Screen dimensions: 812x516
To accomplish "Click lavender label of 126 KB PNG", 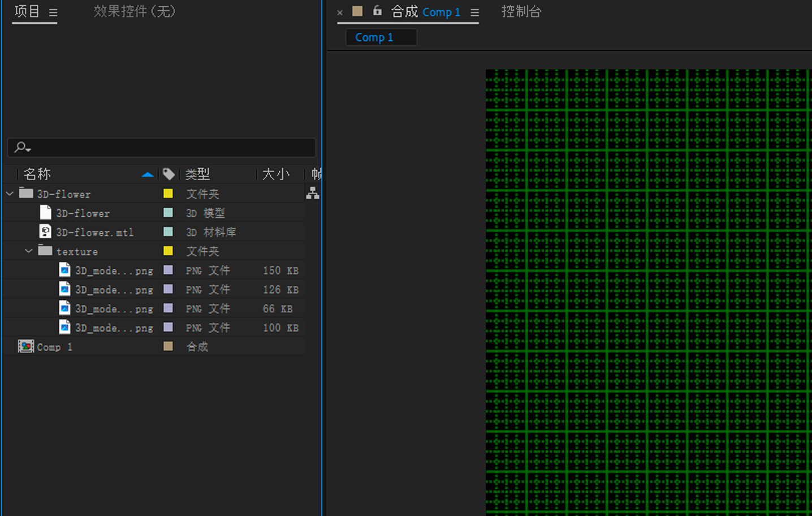I will point(168,289).
